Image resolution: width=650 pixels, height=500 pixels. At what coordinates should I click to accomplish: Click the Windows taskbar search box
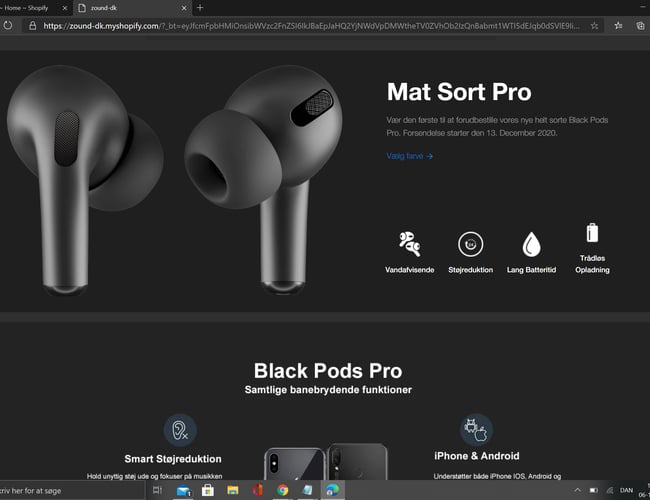pos(70,491)
